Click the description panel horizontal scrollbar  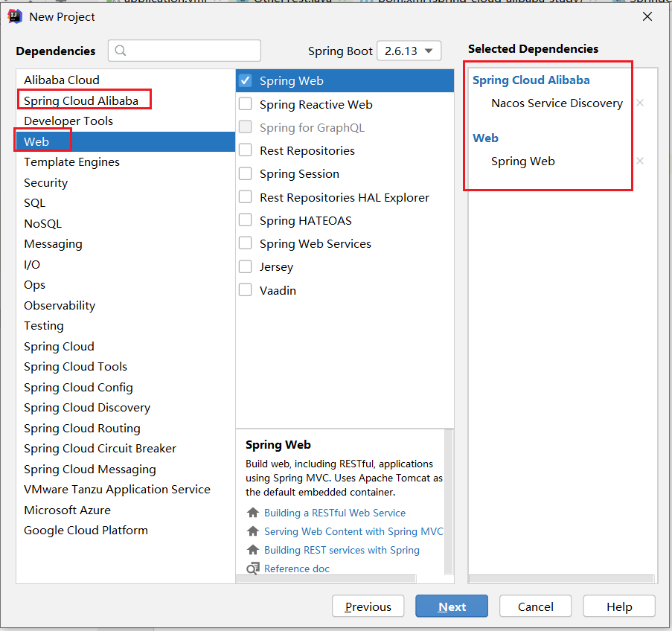click(326, 579)
